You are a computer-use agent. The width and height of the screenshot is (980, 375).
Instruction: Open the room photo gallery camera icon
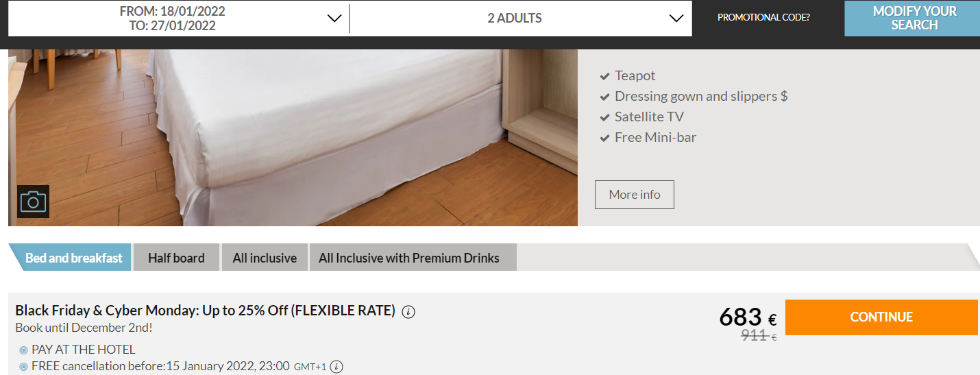[33, 202]
